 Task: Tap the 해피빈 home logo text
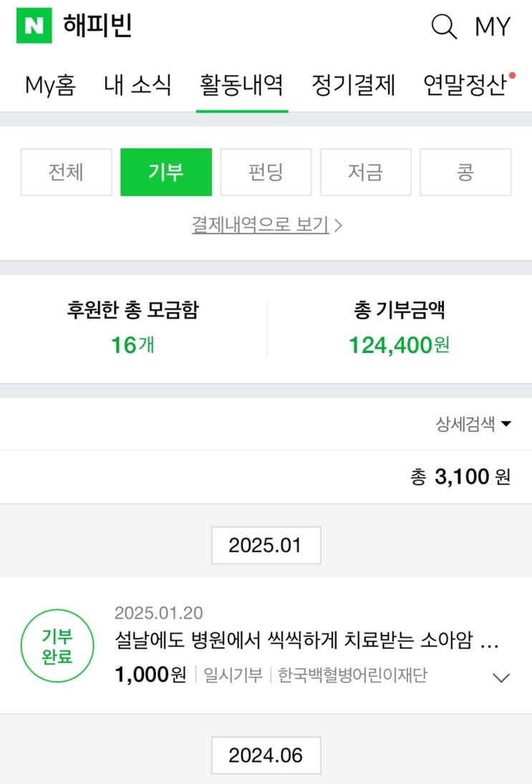click(97, 26)
